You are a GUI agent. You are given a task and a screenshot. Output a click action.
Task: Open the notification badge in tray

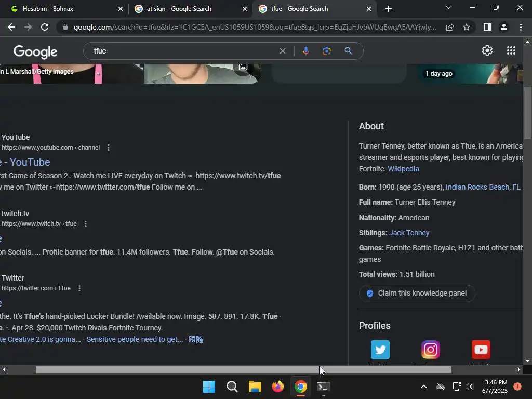coord(517,386)
